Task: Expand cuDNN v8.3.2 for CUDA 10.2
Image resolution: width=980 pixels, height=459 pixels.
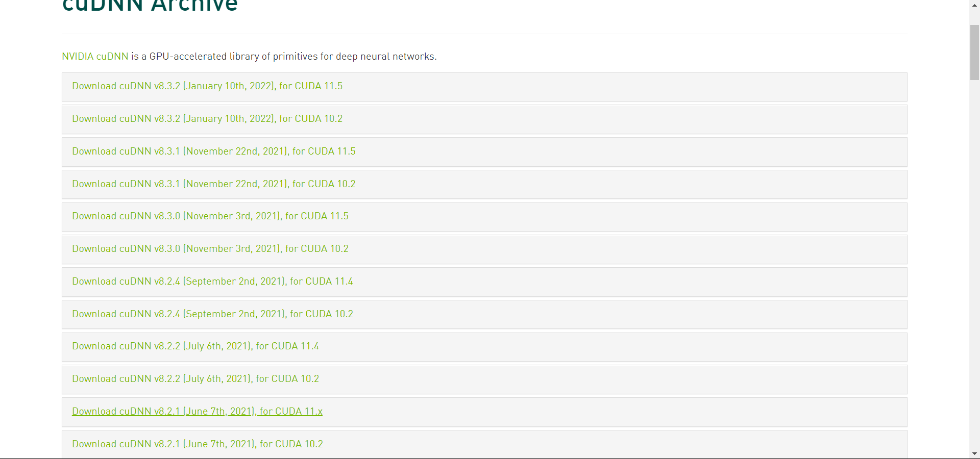Action: [x=207, y=119]
